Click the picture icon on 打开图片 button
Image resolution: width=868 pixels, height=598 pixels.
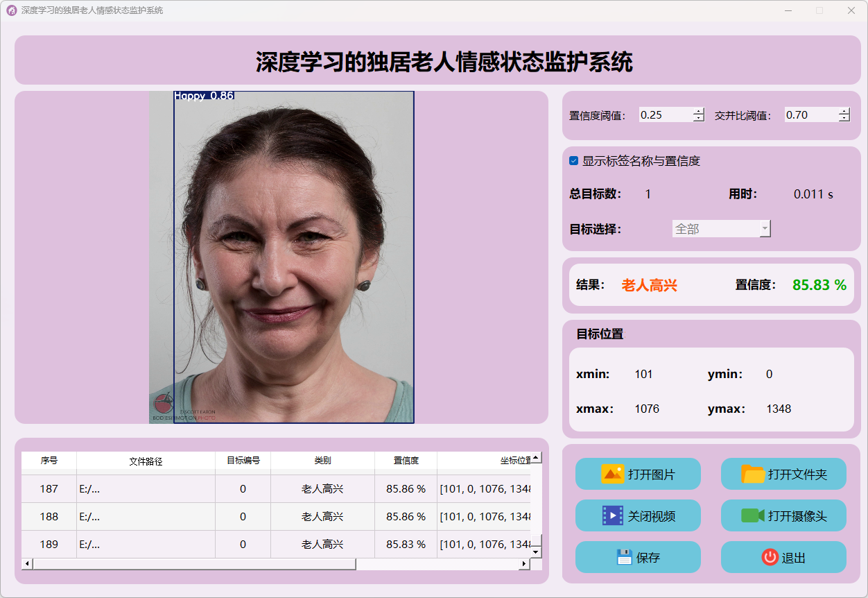tap(613, 474)
